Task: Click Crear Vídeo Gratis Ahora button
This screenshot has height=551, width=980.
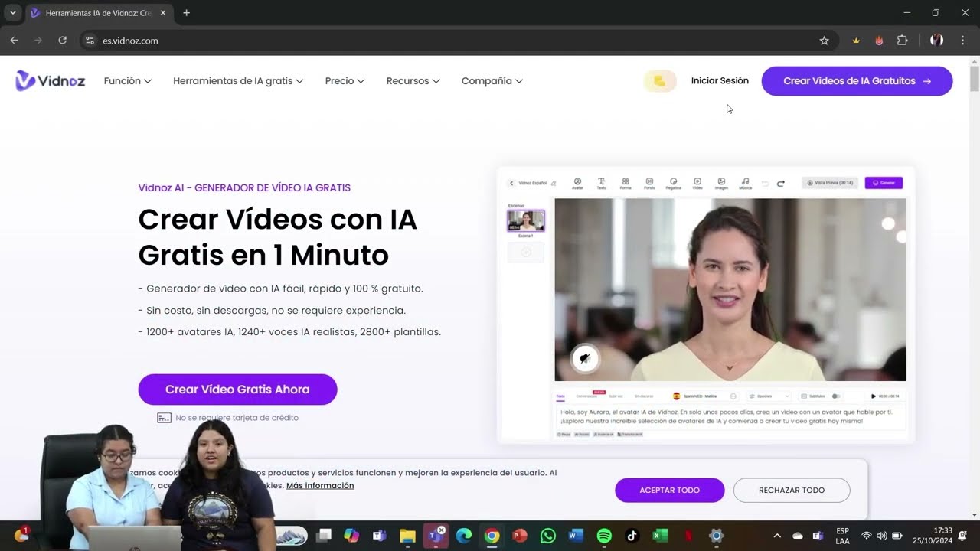Action: click(237, 390)
